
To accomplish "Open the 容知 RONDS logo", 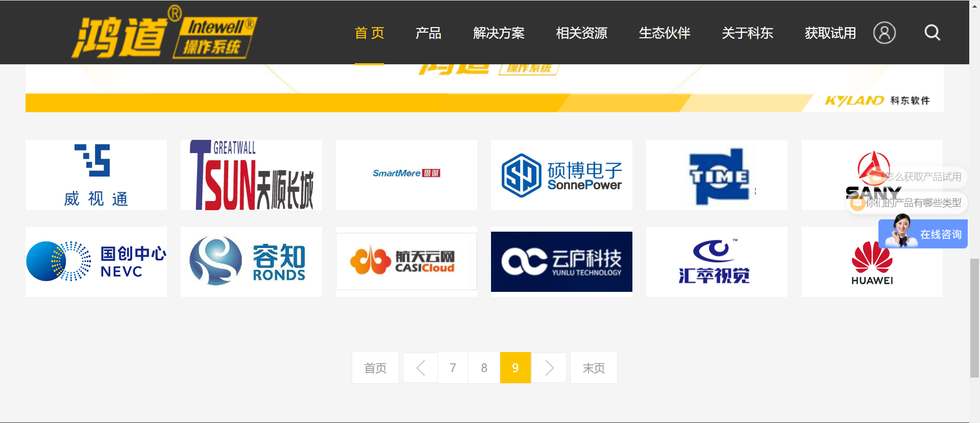I will 251,262.
